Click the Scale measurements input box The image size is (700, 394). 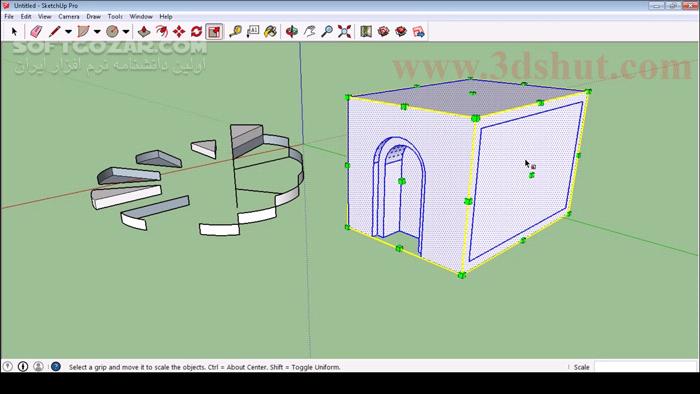pyautogui.click(x=645, y=367)
